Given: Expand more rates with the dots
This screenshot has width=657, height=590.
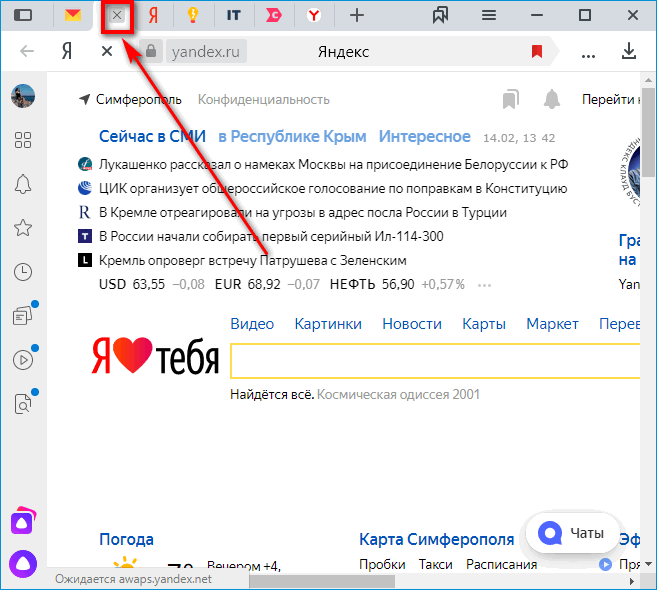Looking at the screenshot, I should tap(484, 286).
